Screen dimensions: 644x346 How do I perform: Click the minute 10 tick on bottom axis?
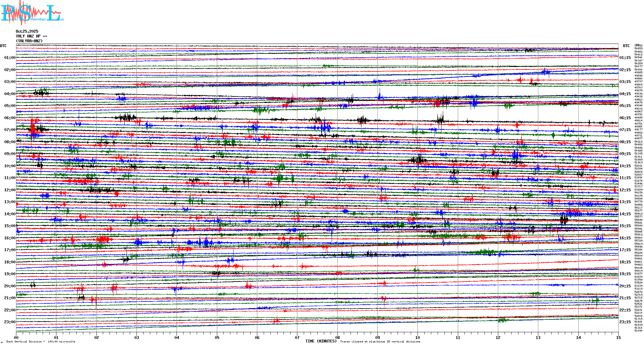pyautogui.click(x=417, y=337)
